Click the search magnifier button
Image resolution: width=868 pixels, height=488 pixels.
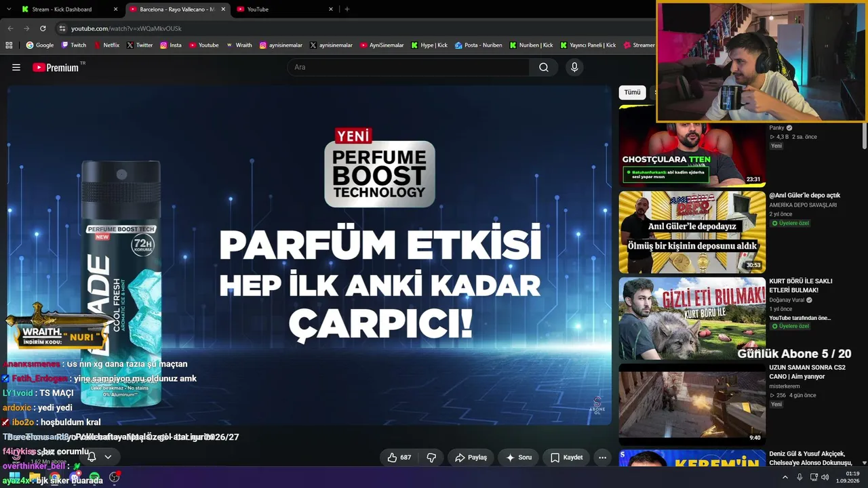544,67
